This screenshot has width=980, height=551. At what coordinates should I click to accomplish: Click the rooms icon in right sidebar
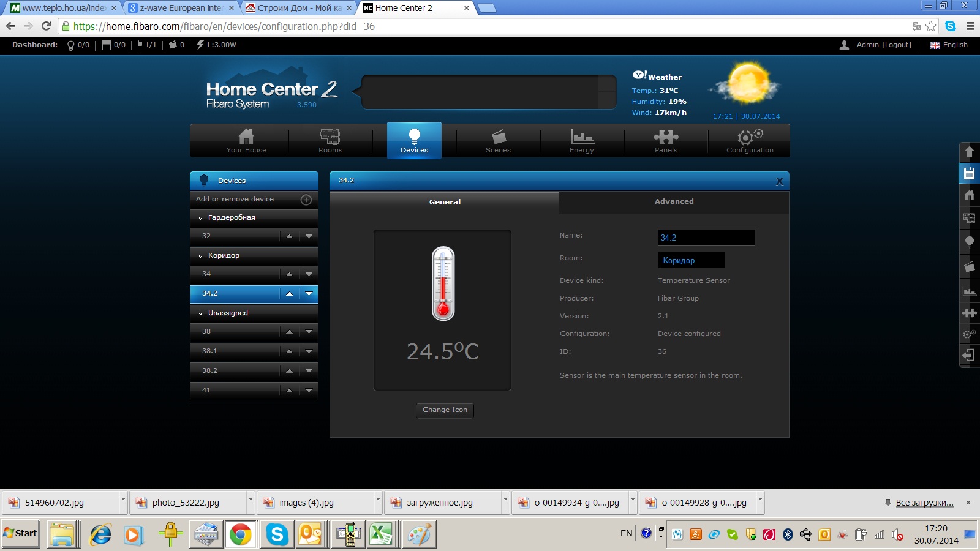click(969, 218)
